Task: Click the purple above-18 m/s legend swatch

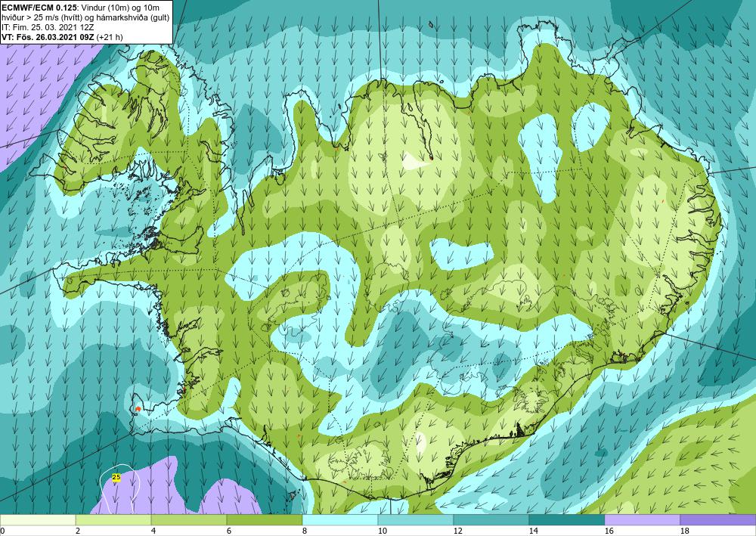Action: pyautogui.click(x=718, y=520)
